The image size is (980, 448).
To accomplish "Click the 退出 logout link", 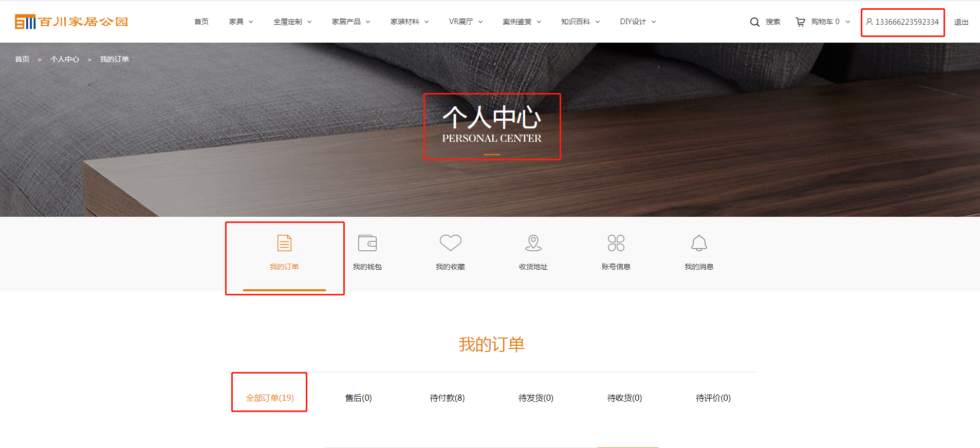I will tap(961, 22).
